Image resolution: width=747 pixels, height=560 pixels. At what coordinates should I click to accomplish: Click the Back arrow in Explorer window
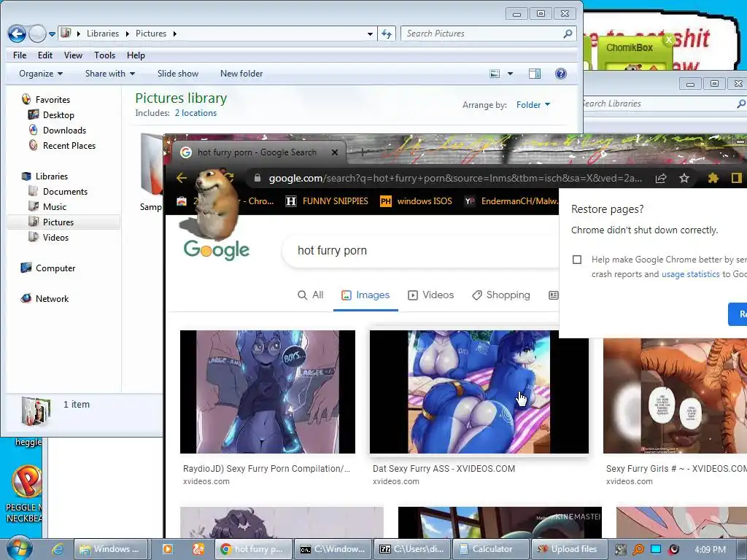pos(17,34)
